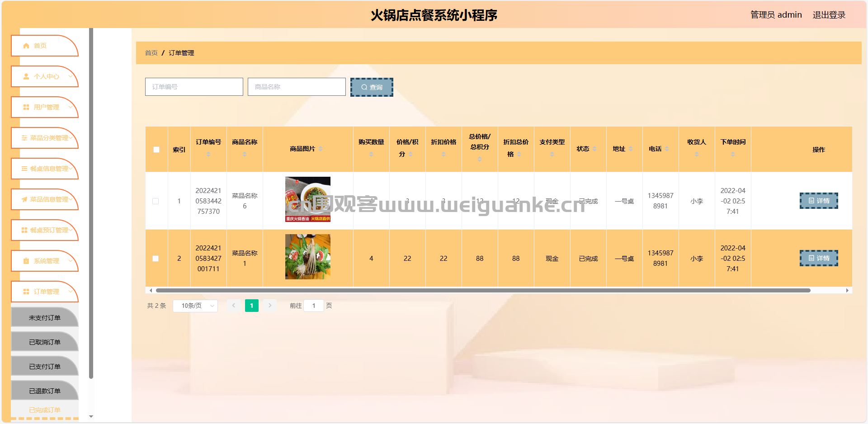Focus the 订单编号 search field
Screen dimensions: 868x424
pyautogui.click(x=194, y=87)
